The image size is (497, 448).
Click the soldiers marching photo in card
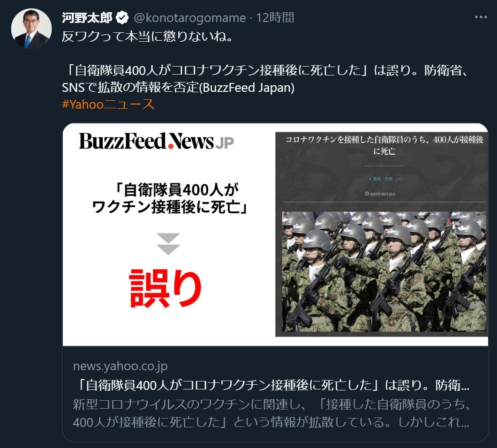pos(384,271)
